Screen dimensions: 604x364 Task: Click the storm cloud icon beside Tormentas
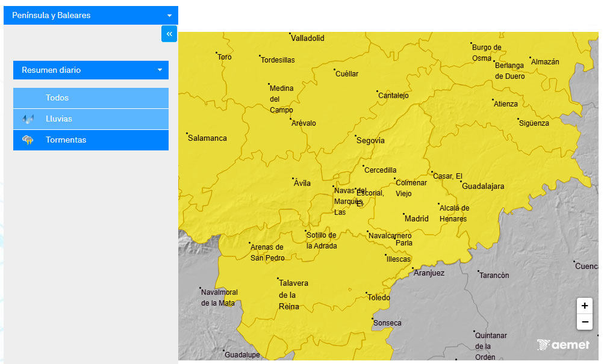(x=28, y=140)
